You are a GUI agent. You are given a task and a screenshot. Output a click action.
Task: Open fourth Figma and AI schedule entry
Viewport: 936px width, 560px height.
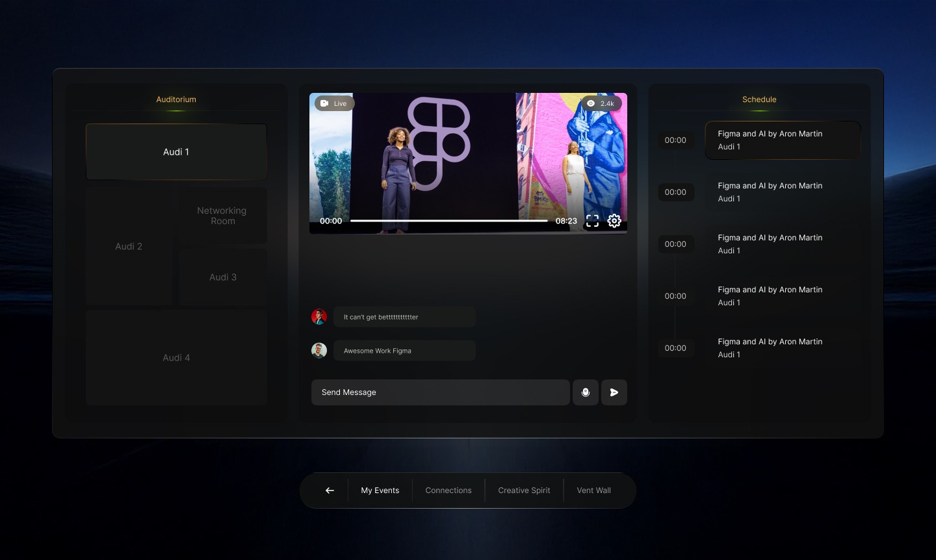(783, 296)
